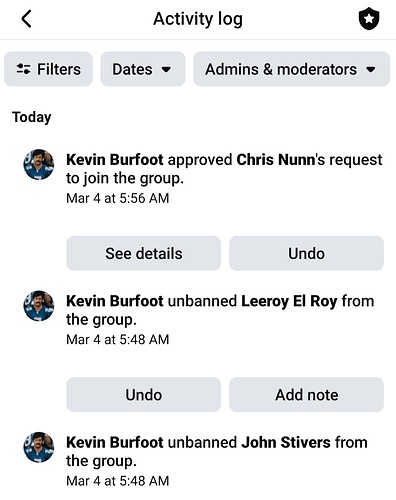Open Leeroy El Roy's profile name link

click(x=289, y=301)
